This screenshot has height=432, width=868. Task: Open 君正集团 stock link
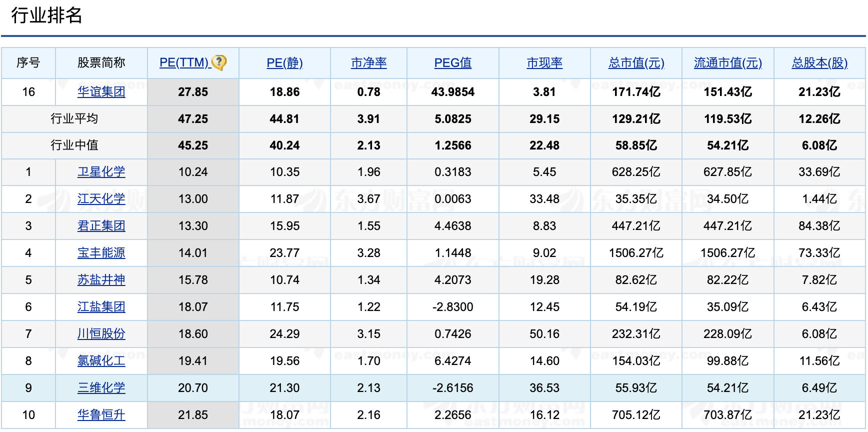coord(101,226)
